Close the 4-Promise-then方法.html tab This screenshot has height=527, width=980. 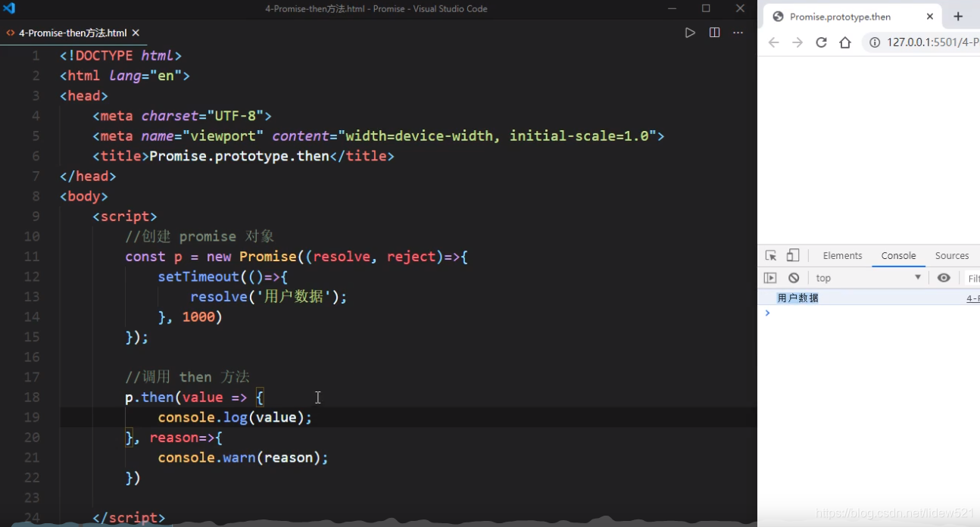tap(136, 33)
